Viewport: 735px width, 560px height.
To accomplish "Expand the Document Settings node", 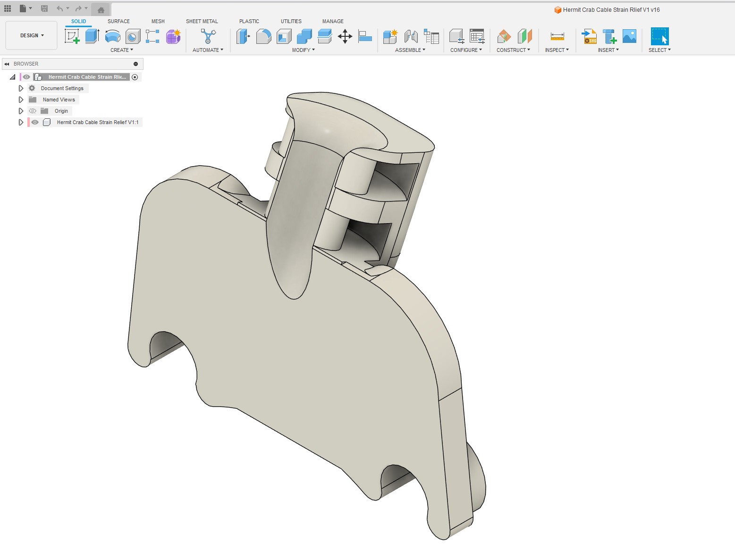I will (x=21, y=88).
